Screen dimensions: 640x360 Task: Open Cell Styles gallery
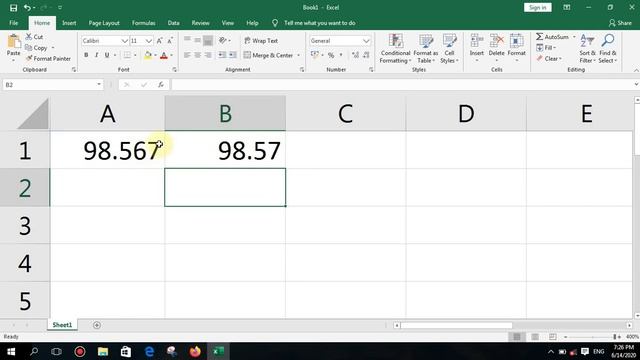(449, 49)
